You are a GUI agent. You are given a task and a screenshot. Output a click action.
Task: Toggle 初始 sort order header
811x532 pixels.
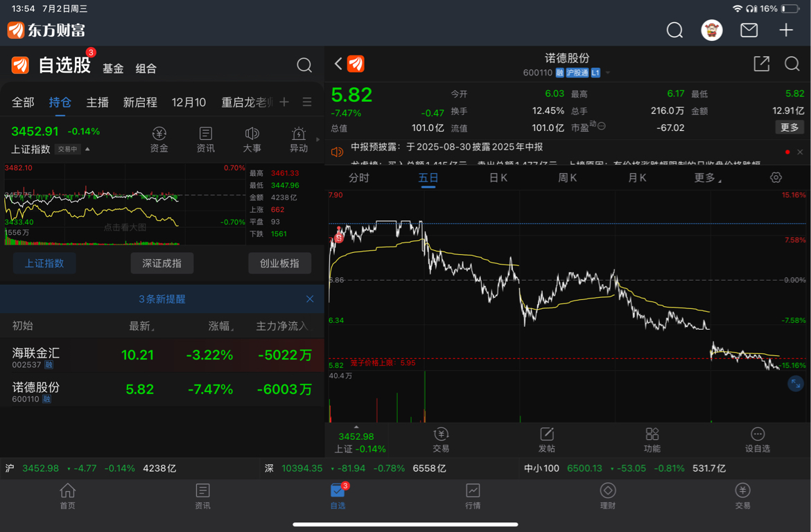click(x=22, y=326)
